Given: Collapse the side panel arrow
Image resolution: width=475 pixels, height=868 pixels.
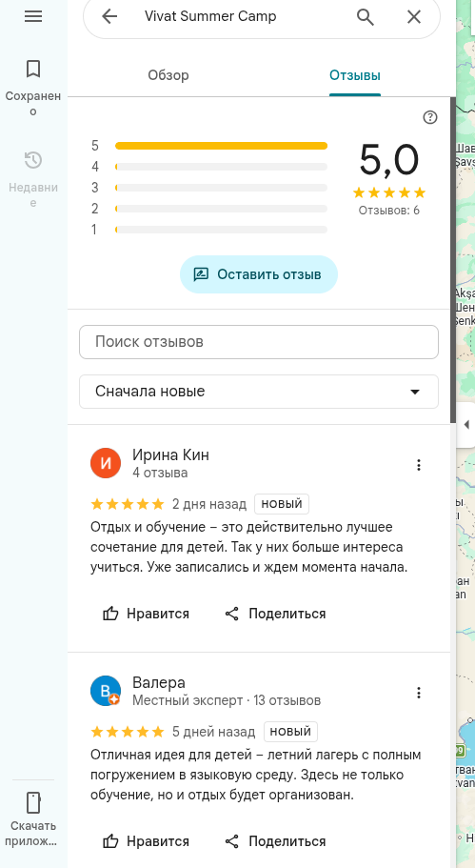Looking at the screenshot, I should coord(466,425).
